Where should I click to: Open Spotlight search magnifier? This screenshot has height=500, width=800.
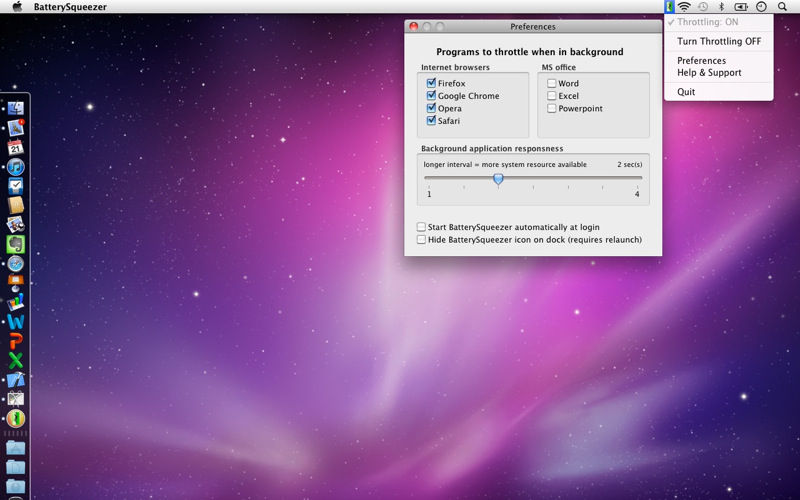[782, 7]
